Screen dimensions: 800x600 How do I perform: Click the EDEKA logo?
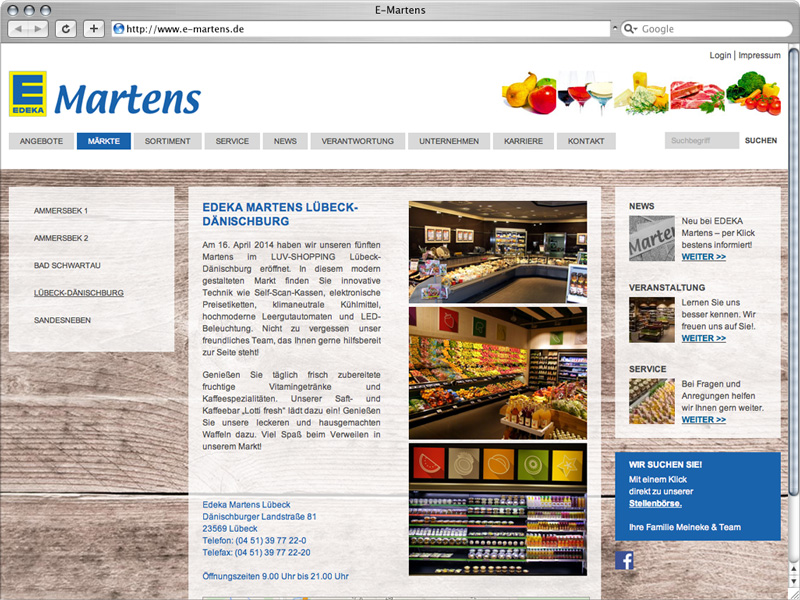click(28, 94)
